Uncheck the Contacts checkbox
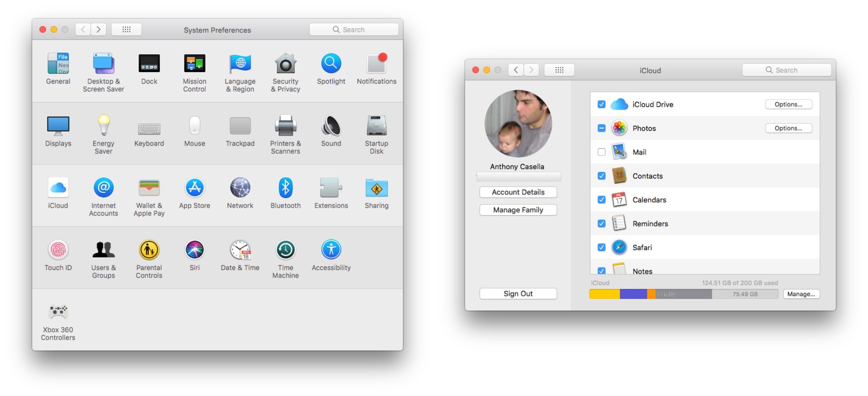This screenshot has width=868, height=396. click(601, 176)
